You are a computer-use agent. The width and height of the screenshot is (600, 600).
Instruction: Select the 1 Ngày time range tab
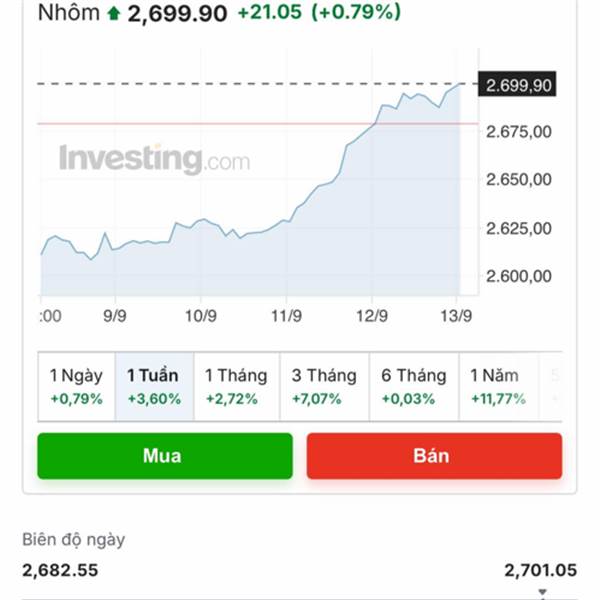click(x=77, y=386)
